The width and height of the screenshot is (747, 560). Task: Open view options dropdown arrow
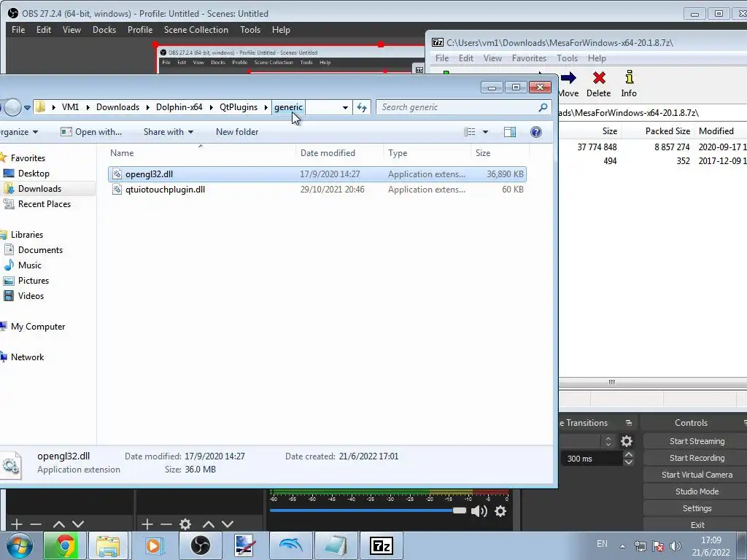click(x=485, y=132)
